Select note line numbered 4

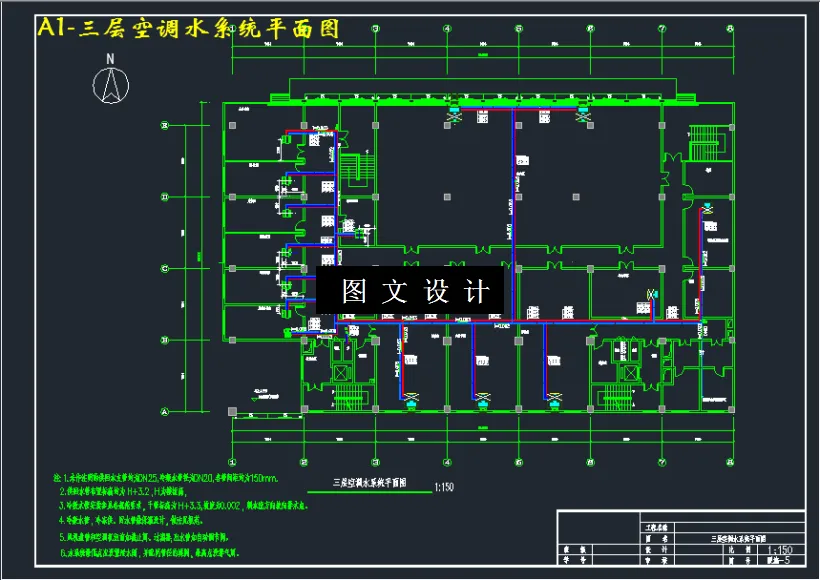pyautogui.click(x=131, y=520)
